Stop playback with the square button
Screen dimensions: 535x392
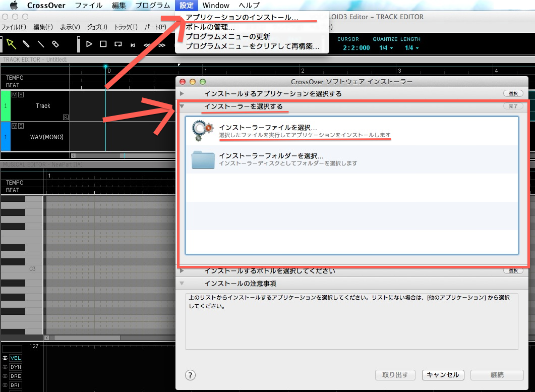pyautogui.click(x=103, y=44)
